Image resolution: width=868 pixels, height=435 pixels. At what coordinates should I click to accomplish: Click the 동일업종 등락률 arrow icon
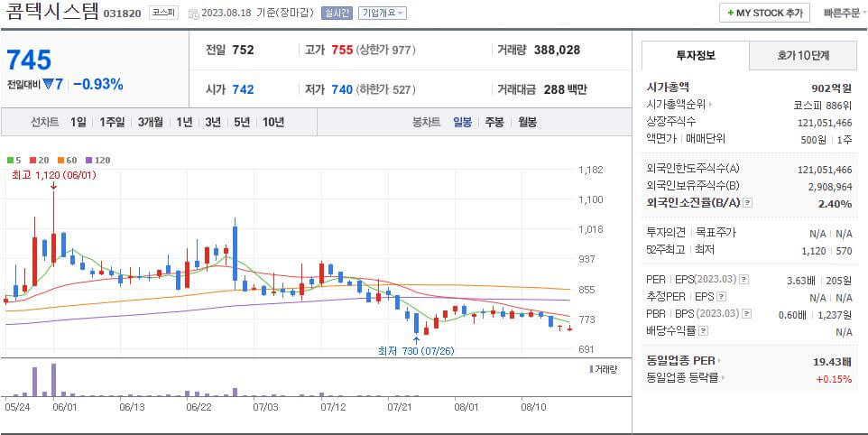coord(723,378)
